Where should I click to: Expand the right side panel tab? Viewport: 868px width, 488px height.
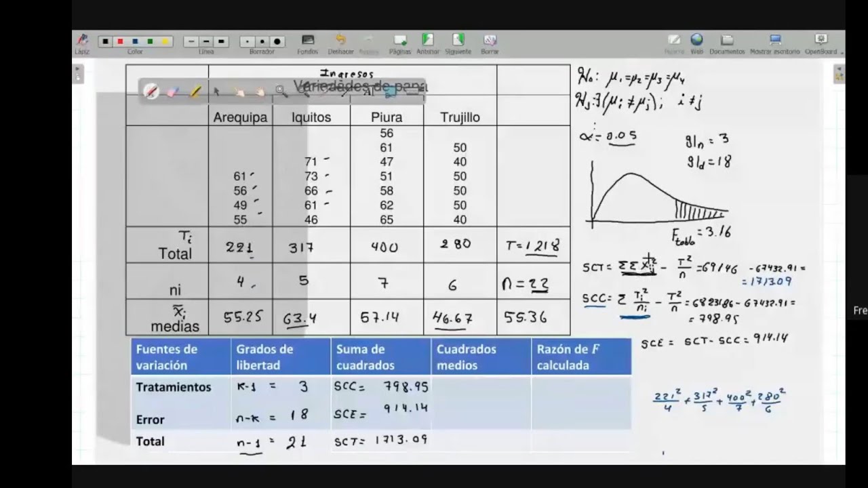coord(840,75)
